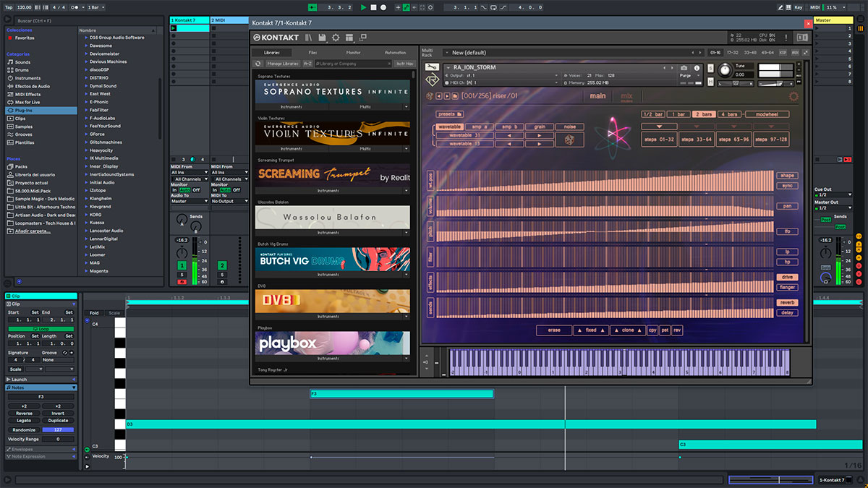The image size is (868, 488).
Task: Click the Tap tempo button
Action: point(8,7)
